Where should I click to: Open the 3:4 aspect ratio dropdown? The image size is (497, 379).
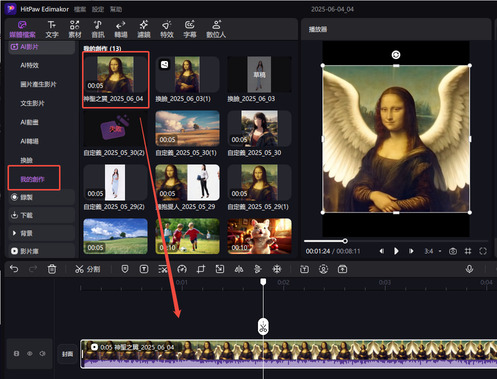433,251
